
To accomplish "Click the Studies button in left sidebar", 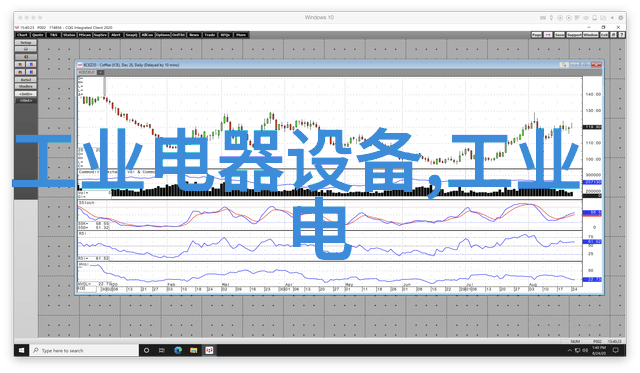I will click(x=26, y=87).
